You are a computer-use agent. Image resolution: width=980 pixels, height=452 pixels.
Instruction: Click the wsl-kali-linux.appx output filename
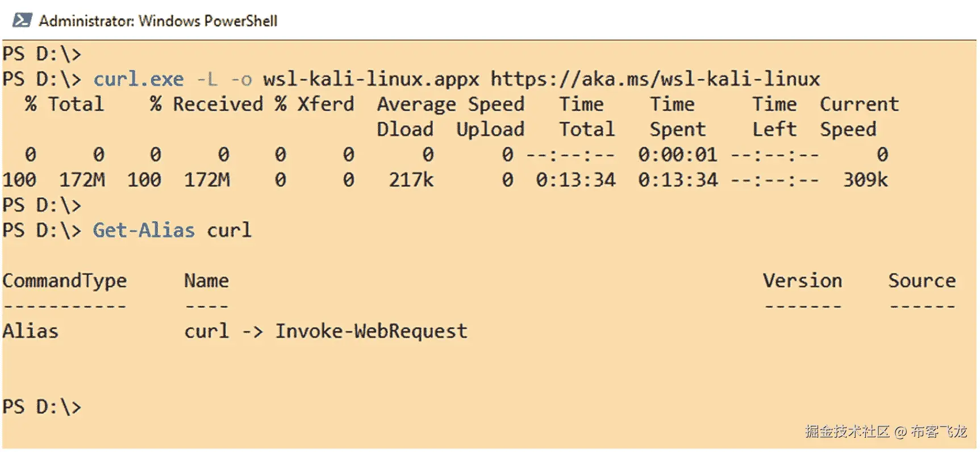[371, 79]
